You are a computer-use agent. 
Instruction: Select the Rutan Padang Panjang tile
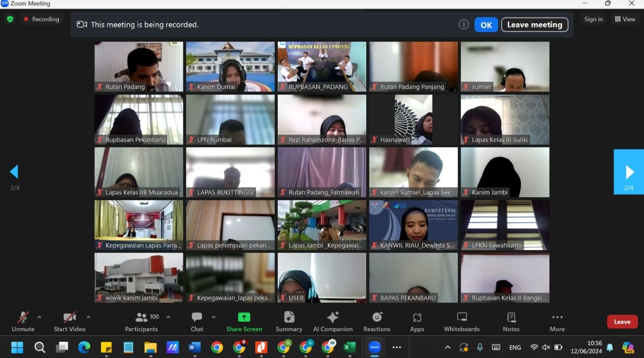click(x=413, y=66)
